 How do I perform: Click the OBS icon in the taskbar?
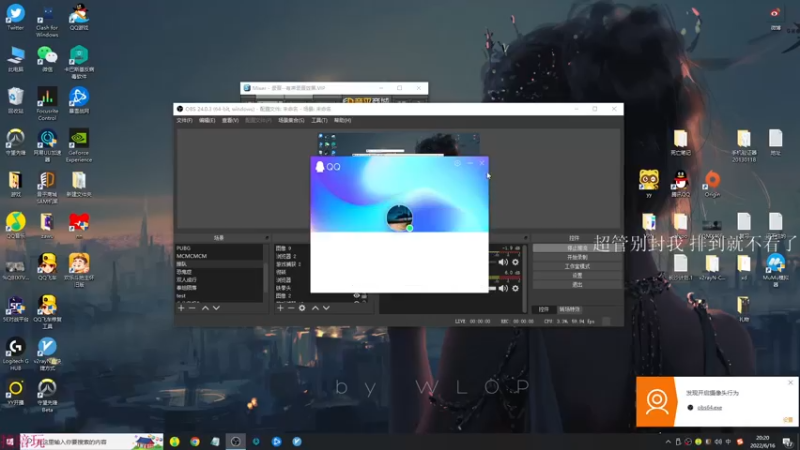(235, 441)
